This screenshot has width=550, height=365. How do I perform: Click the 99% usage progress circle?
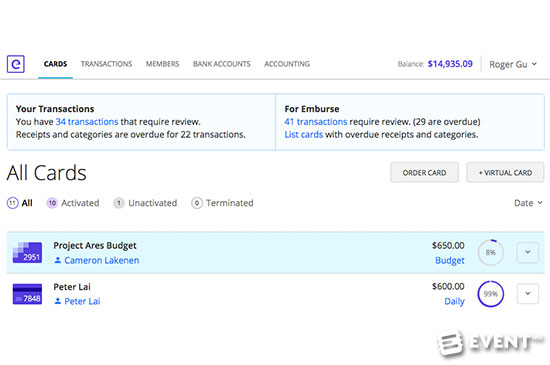491,294
